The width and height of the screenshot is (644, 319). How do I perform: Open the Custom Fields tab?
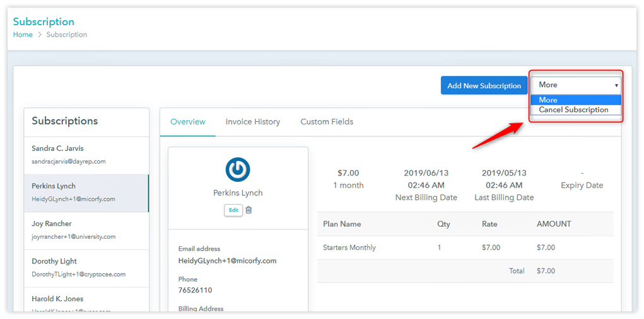click(x=327, y=122)
